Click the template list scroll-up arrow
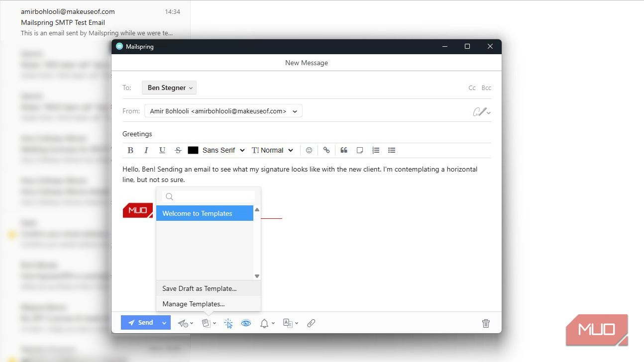The image size is (644, 362). (257, 210)
